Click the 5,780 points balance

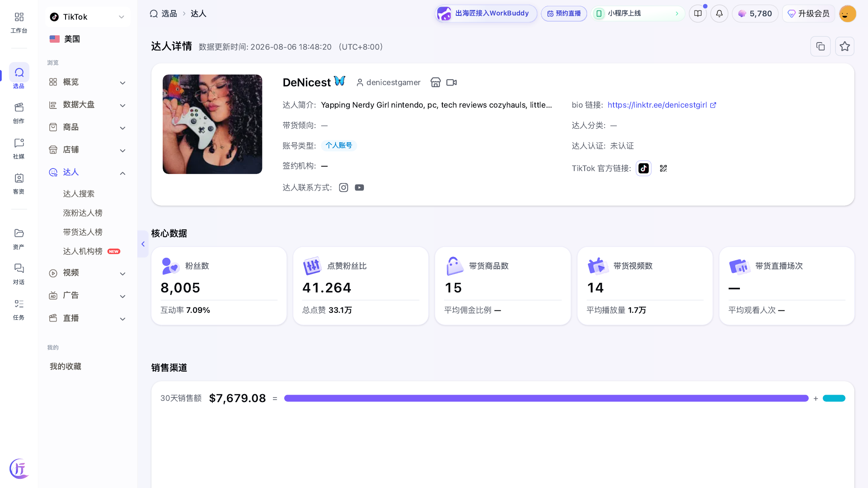pyautogui.click(x=755, y=14)
